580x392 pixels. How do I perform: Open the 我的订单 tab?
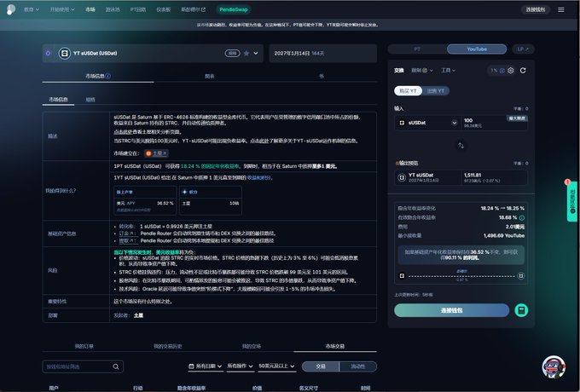coord(84,346)
